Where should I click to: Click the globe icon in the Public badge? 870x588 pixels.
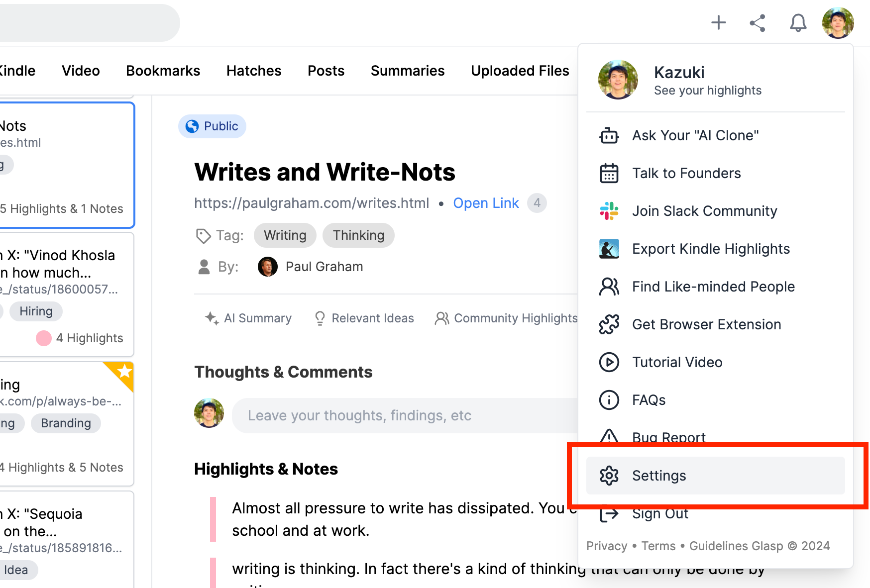click(x=192, y=126)
